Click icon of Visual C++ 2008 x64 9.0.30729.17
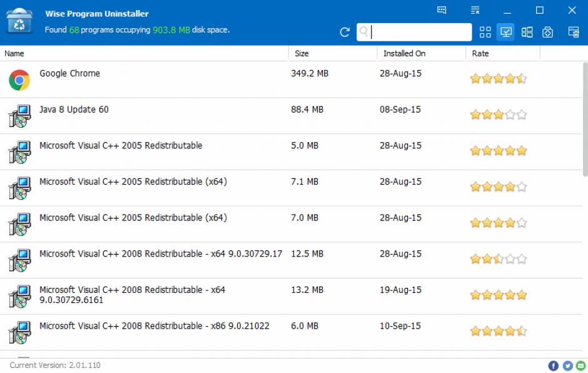This screenshot has height=373, width=588. [19, 260]
